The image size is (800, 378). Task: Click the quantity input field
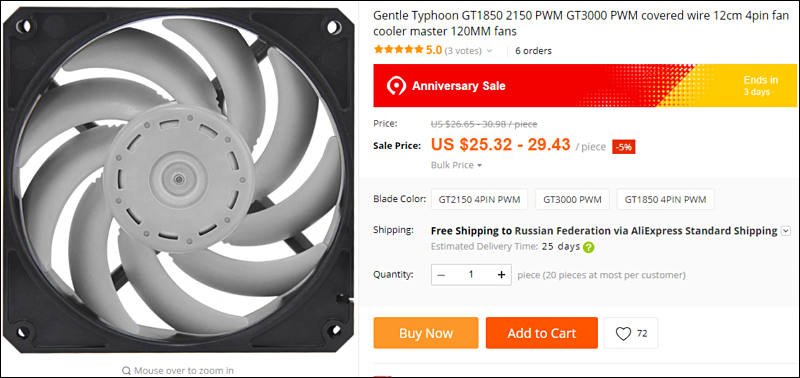(471, 275)
